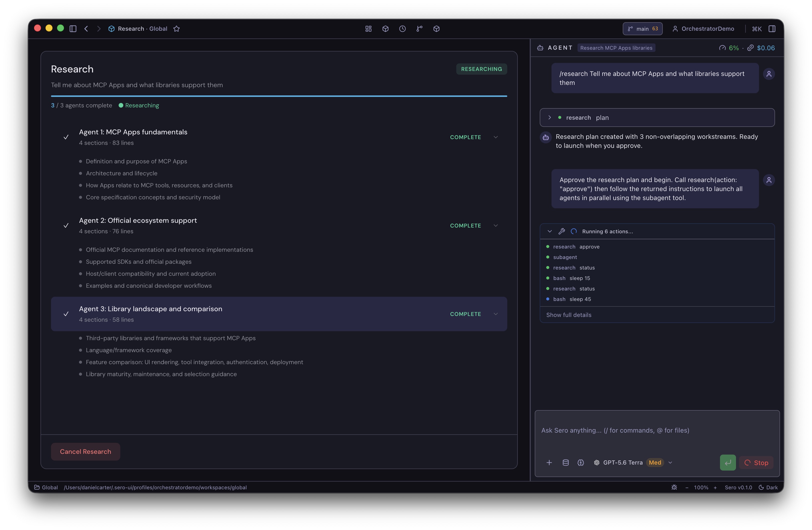The image size is (812, 530).
Task: Change the Med reasoning effort badge
Action: [x=655, y=463]
